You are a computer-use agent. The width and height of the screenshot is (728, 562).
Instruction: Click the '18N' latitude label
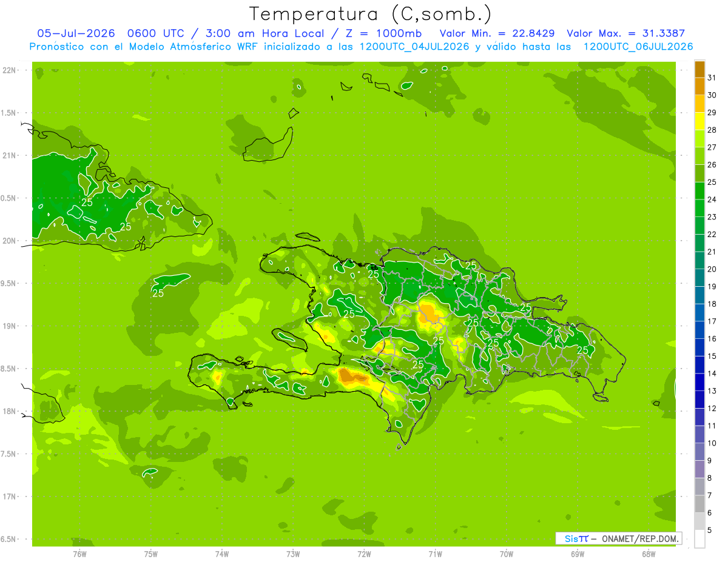coord(9,411)
